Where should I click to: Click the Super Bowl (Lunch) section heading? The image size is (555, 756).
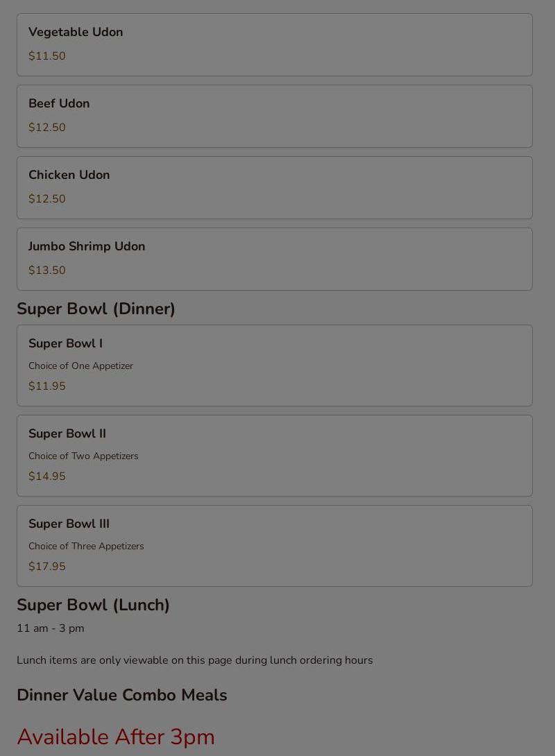(93, 605)
